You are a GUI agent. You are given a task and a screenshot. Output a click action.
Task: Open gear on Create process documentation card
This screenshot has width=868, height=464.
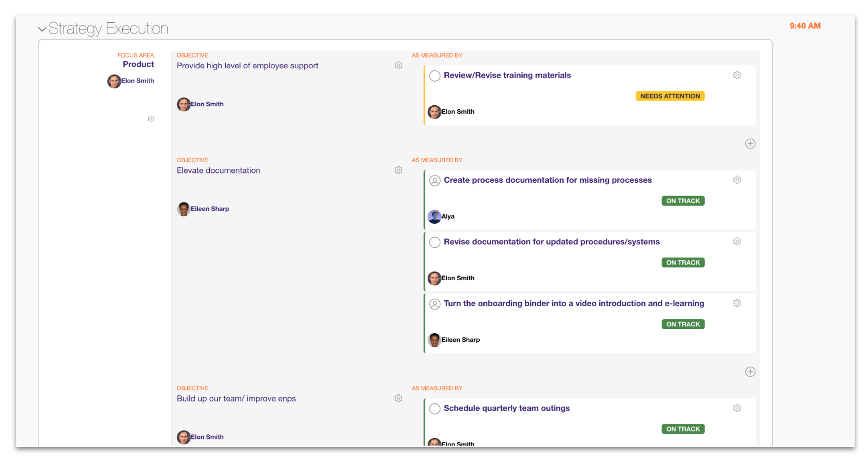(737, 180)
